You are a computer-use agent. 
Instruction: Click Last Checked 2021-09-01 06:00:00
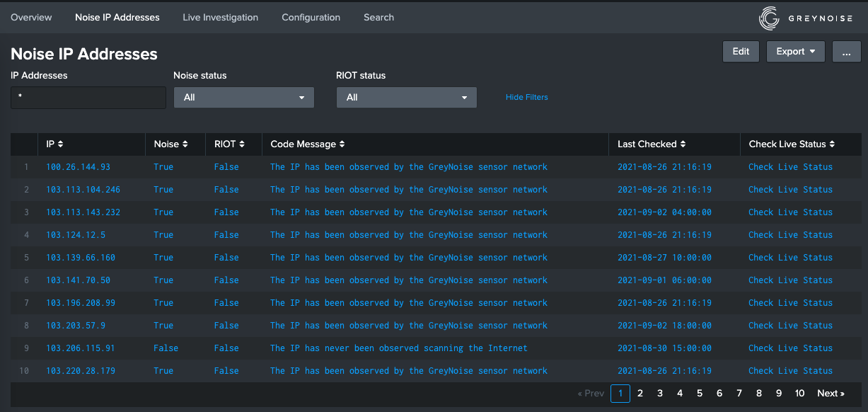[664, 280]
